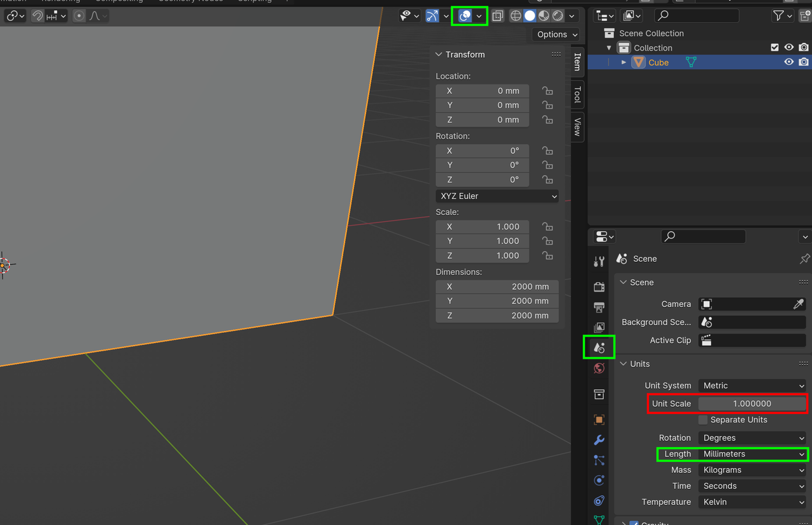Lock the Location X value
Viewport: 812px width, 525px height.
click(547, 91)
